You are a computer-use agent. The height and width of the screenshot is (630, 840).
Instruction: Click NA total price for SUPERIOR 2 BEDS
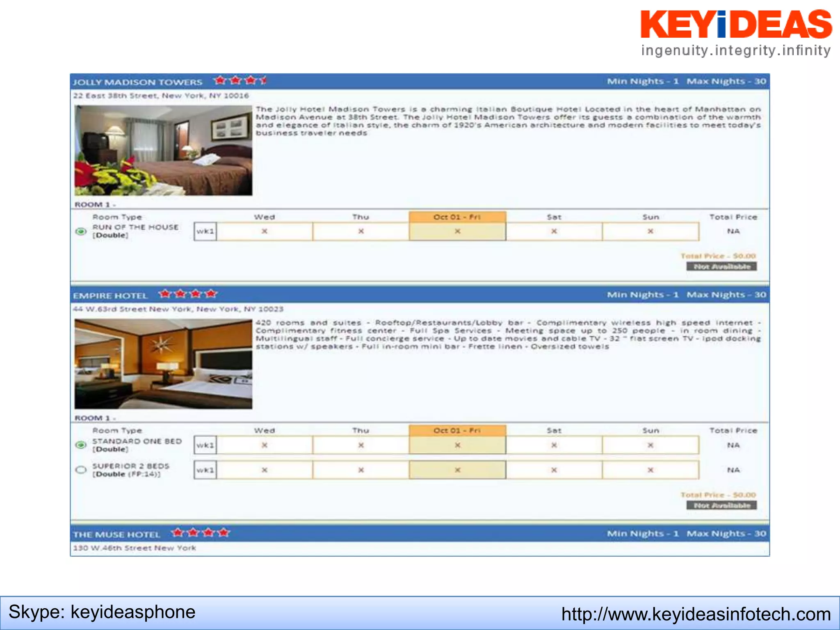click(733, 470)
